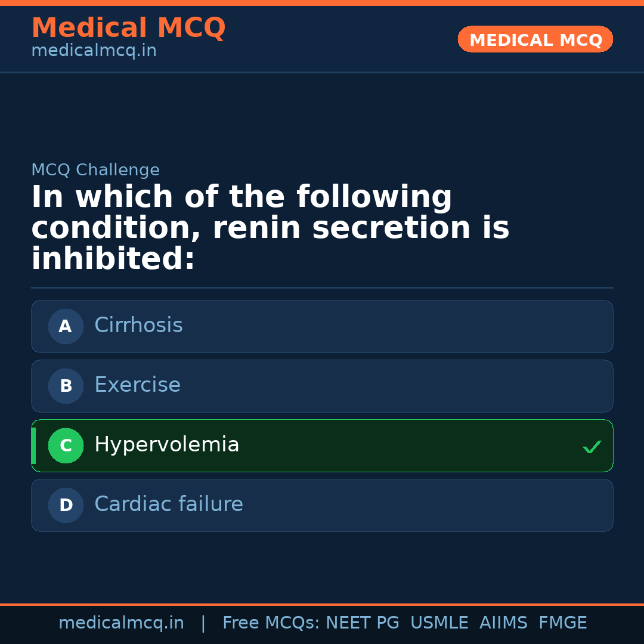Click the orange MEDICAL MCQ badge

coord(535,39)
